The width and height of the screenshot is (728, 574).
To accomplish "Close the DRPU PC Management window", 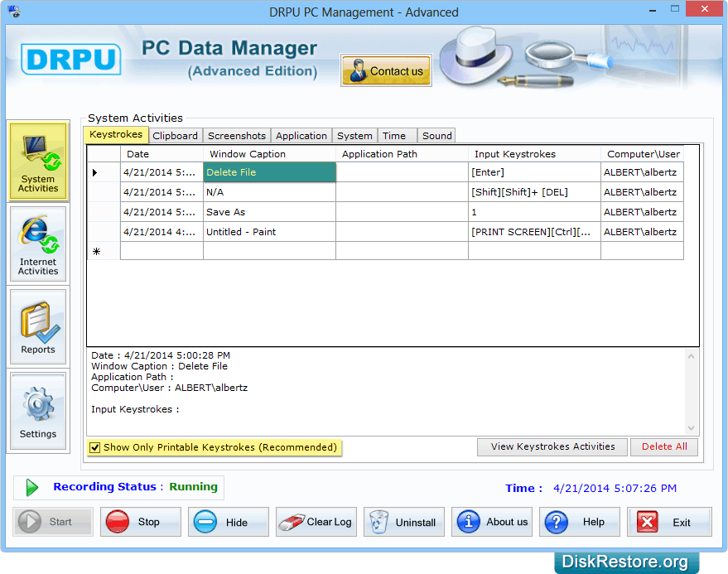I will click(704, 9).
